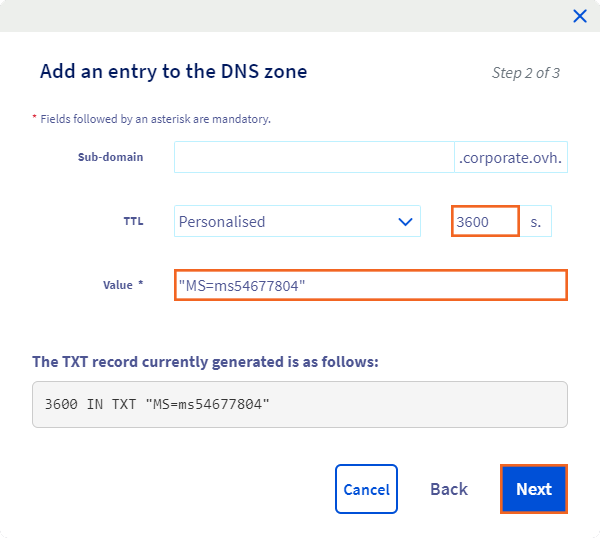Focus the TTL seconds field showing 3600
This screenshot has height=538, width=600.
485,222
